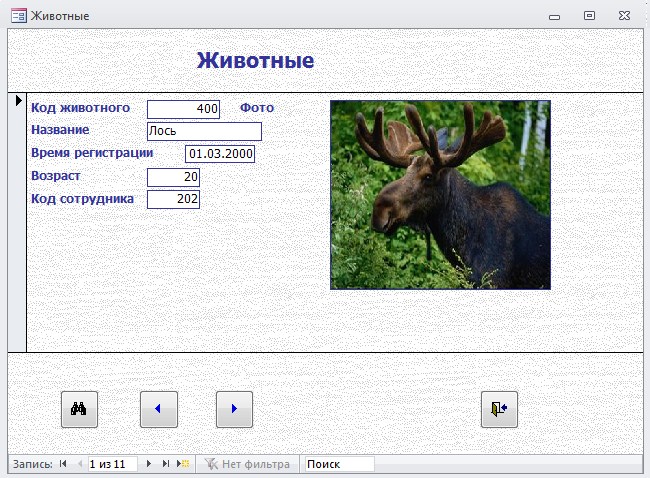Advance to next record in navigation bar
Viewport: 650px width, 478px height.
(149, 463)
